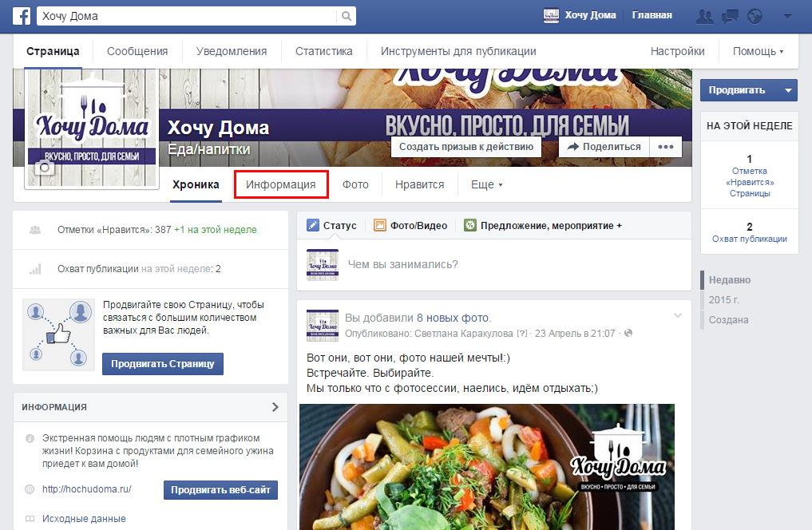Open the hochudoma.ru link

86,489
